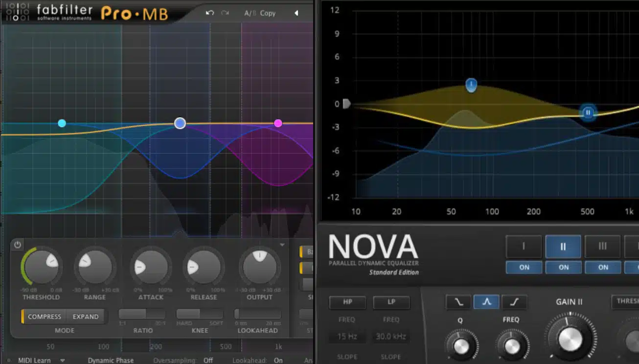
Task: Open the band panel options triangle in Pro-MB
Action: (282, 245)
